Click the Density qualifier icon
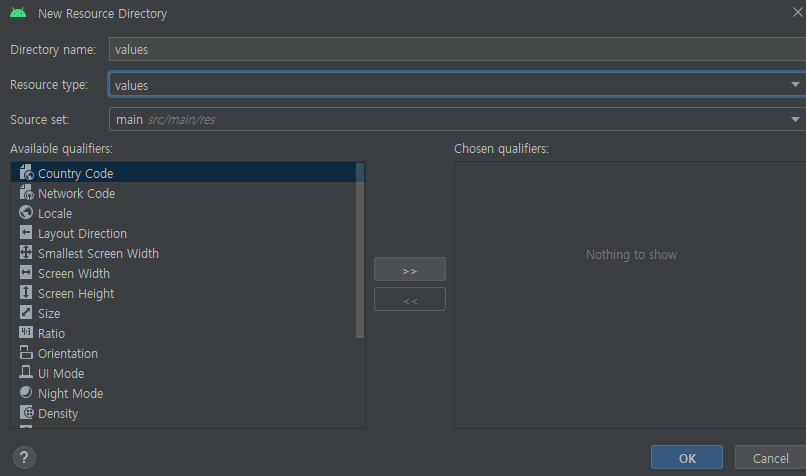The width and height of the screenshot is (806, 476). coord(26,412)
